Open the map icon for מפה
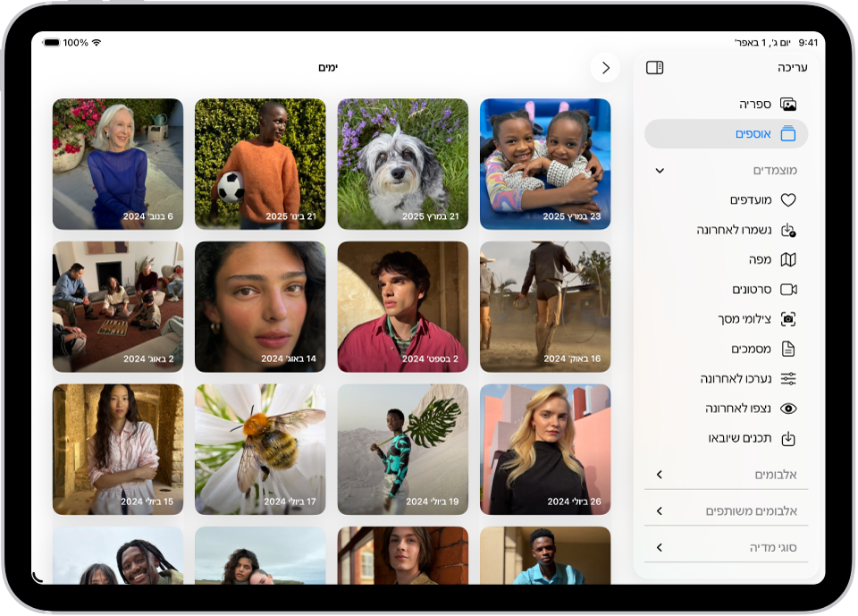Image resolution: width=858 pixels, height=616 pixels. (787, 259)
